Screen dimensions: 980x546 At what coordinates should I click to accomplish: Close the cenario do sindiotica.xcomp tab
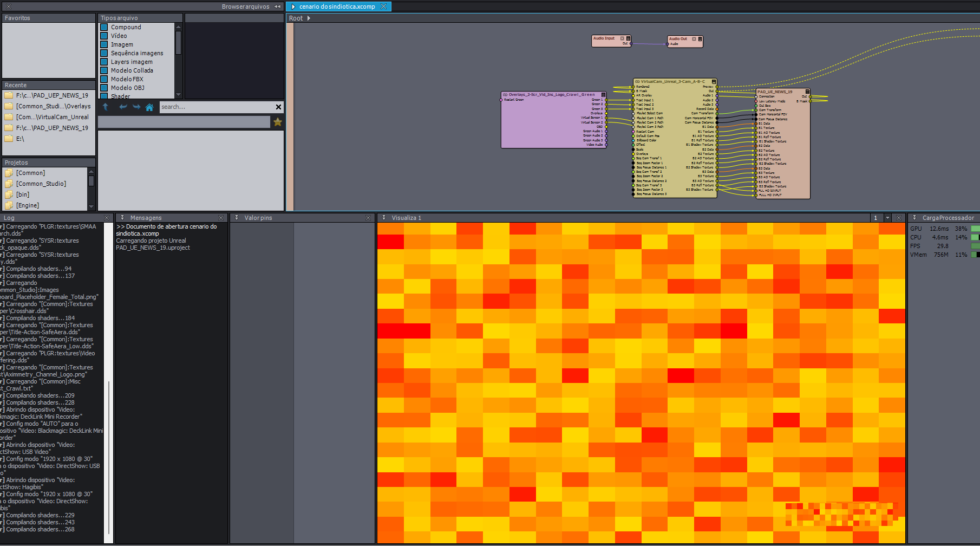click(384, 6)
